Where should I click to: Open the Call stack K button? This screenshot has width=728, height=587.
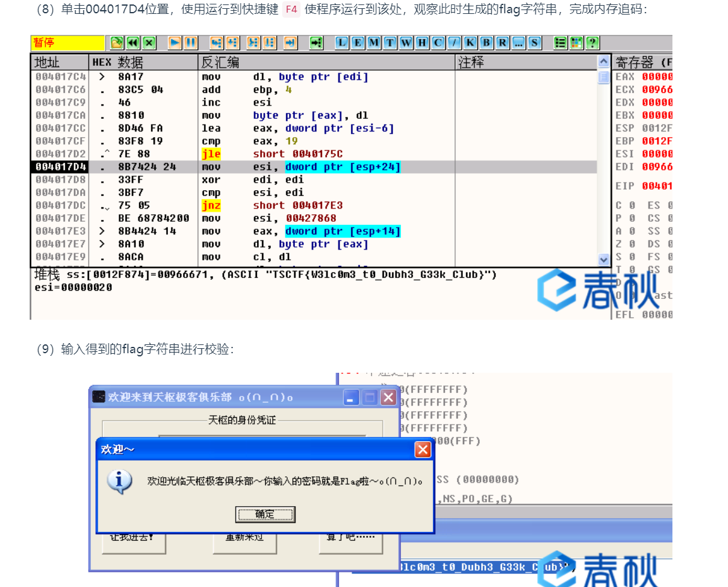pos(470,43)
